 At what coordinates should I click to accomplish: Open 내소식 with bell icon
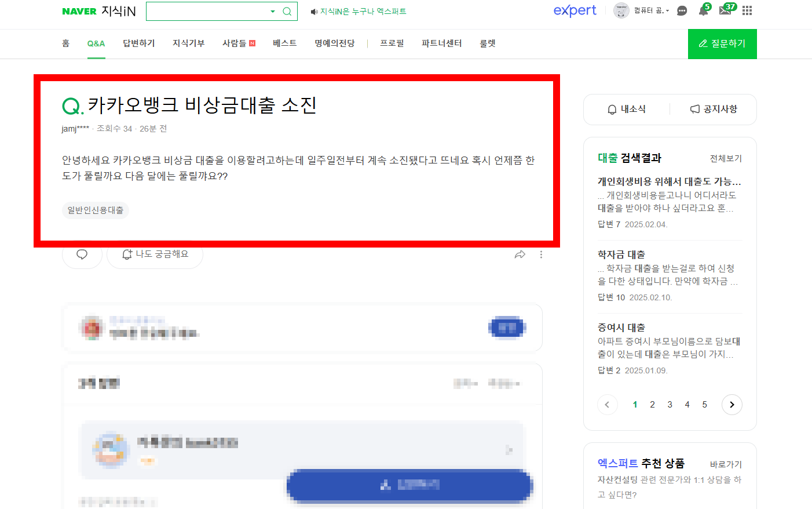click(x=627, y=110)
